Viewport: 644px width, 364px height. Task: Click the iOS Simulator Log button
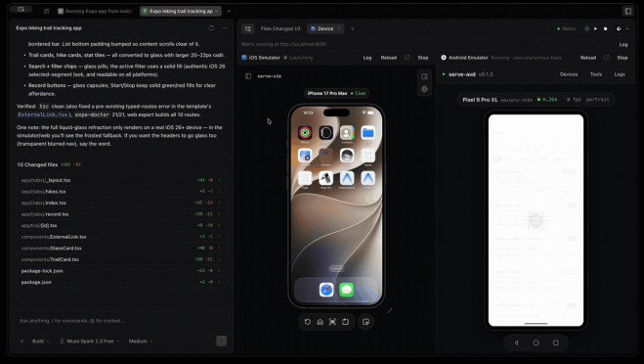367,58
